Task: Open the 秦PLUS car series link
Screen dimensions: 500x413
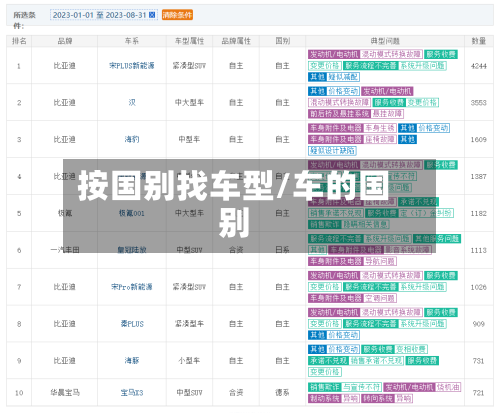Action: tap(132, 324)
